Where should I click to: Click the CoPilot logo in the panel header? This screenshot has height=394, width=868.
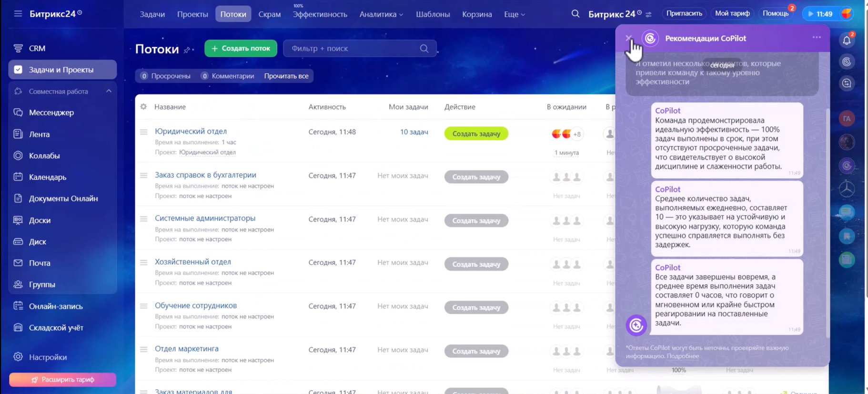650,38
